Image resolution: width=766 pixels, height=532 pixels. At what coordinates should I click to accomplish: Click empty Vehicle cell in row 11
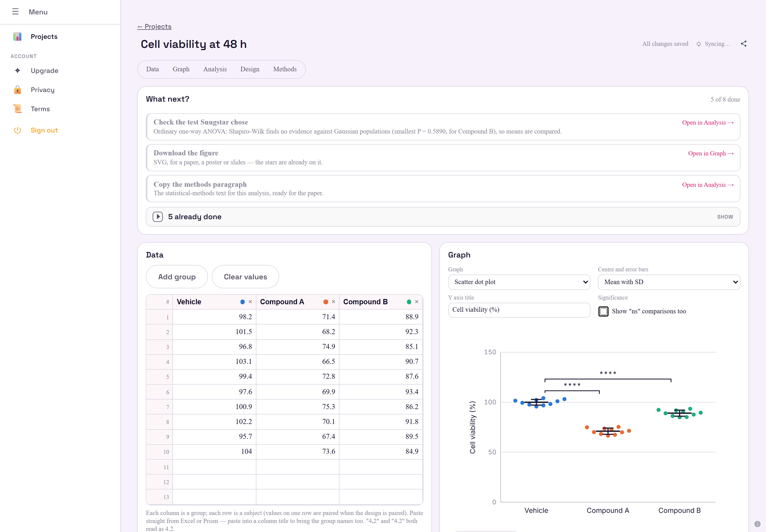[214, 467]
